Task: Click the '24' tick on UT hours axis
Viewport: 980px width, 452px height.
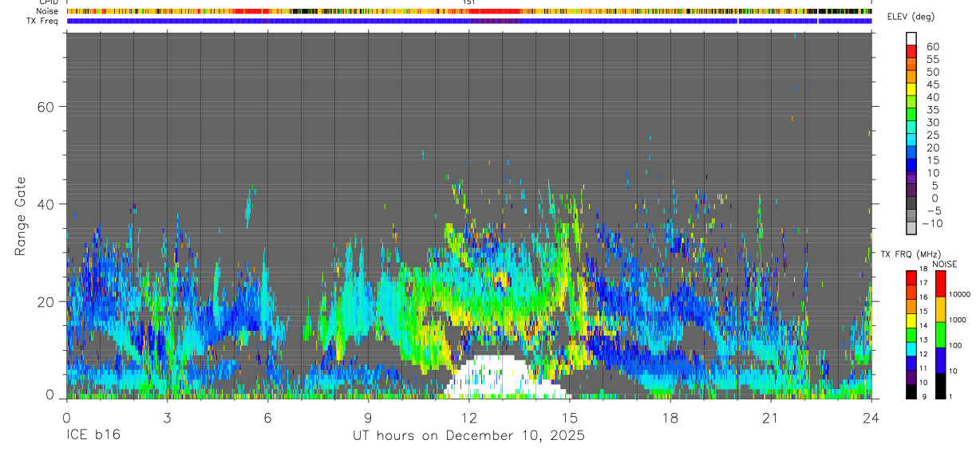Action: [871, 417]
